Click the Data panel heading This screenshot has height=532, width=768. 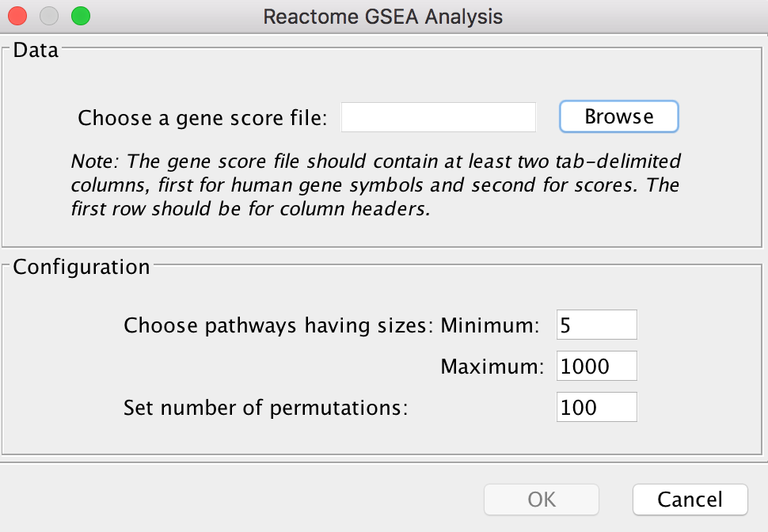(36, 50)
